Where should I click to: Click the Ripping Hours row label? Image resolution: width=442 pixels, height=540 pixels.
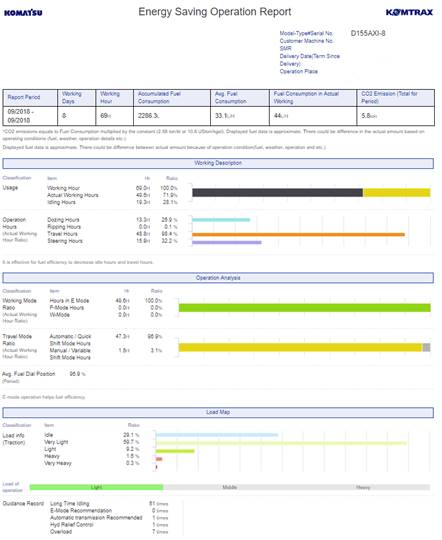coord(64,227)
